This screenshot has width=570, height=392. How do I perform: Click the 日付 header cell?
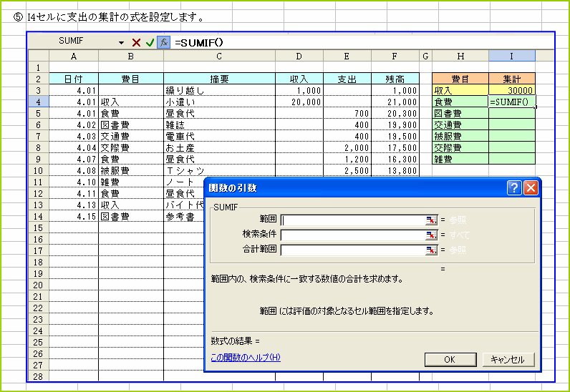(74, 79)
